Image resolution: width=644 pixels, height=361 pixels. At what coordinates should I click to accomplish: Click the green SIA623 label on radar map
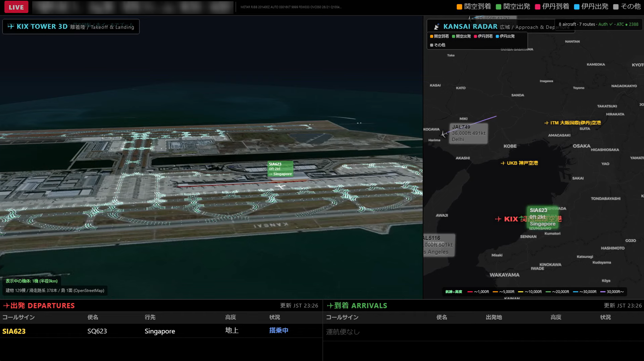(542, 217)
